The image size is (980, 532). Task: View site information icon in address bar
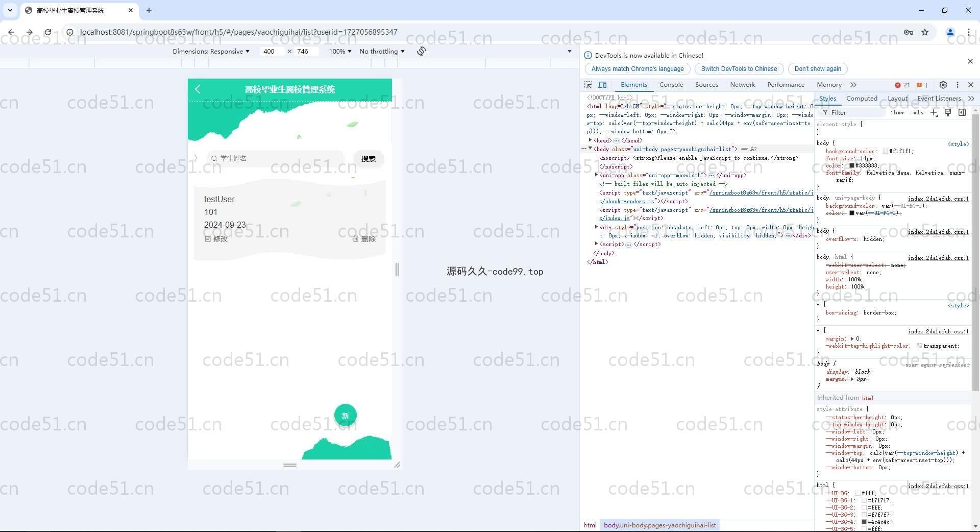[70, 32]
